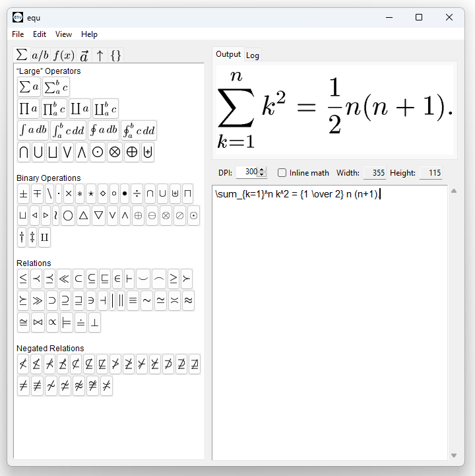
Task: Insert the big circled plus operator
Action: coord(132,152)
